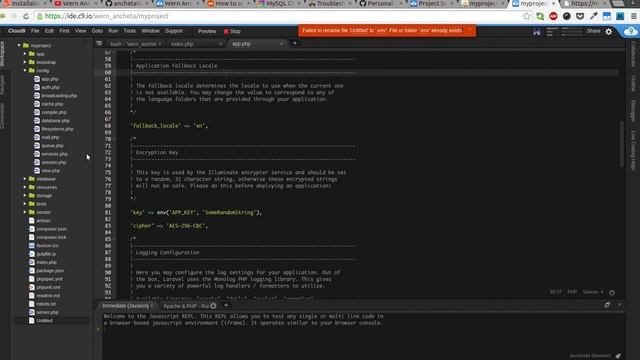This screenshot has height=360, width=640.
Task: Dismiss the rename failed error notification
Action: click(469, 30)
